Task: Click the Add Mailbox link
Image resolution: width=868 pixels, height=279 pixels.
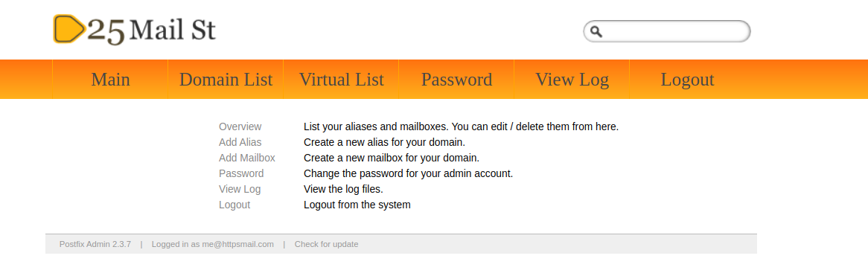Action: 247,158
